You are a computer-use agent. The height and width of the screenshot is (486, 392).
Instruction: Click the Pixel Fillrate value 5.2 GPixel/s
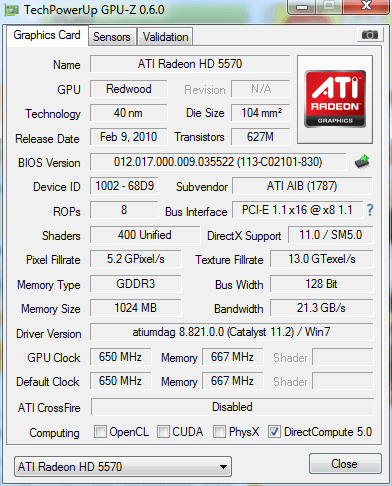click(136, 259)
